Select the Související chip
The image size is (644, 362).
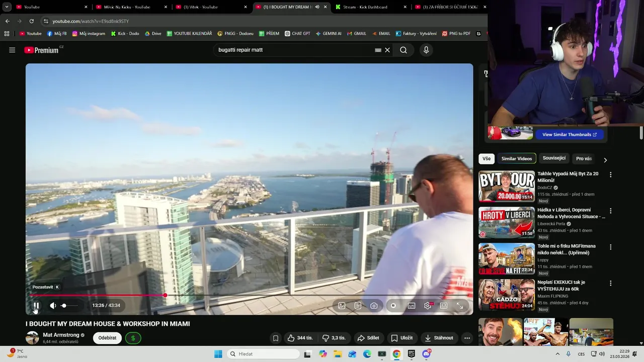pyautogui.click(x=554, y=158)
